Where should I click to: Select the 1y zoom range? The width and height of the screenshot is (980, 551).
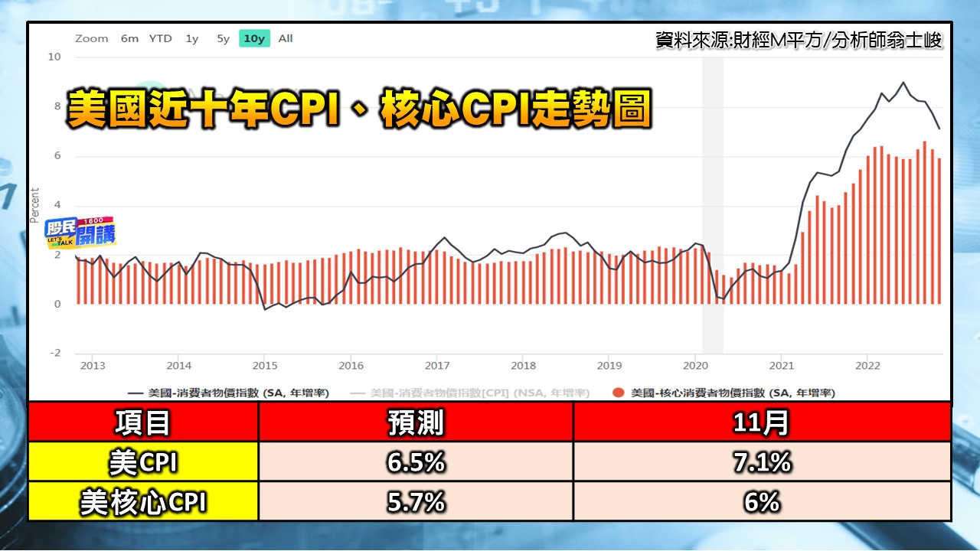(192, 38)
